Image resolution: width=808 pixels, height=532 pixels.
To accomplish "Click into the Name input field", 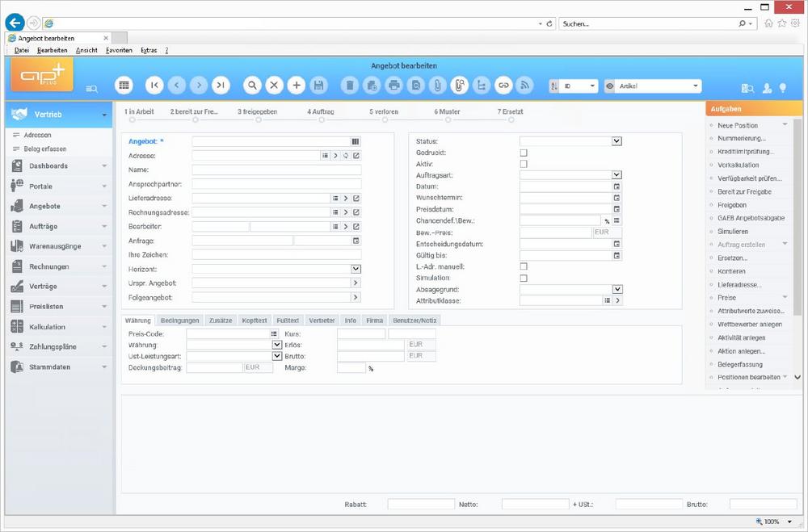I will coord(276,170).
